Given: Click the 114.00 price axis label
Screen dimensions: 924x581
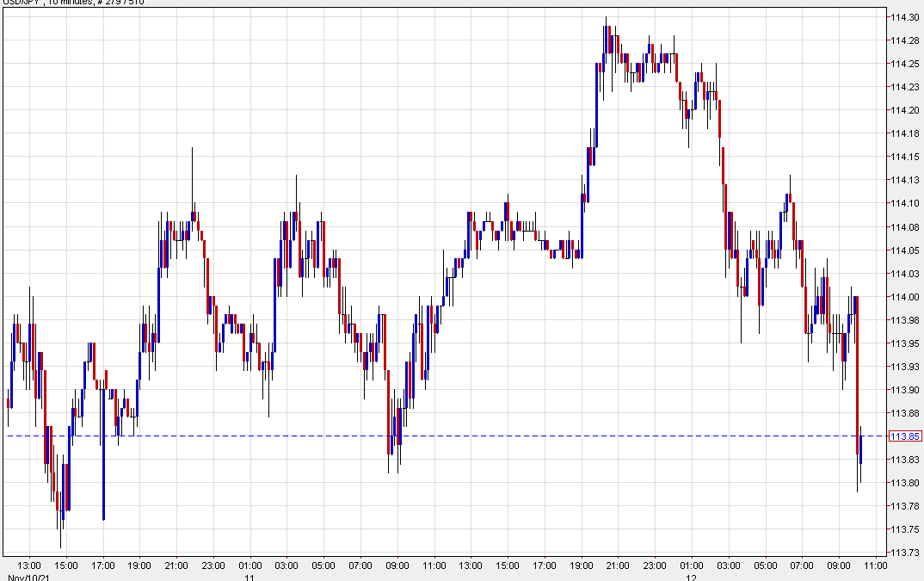Looking at the screenshot, I should (x=905, y=297).
